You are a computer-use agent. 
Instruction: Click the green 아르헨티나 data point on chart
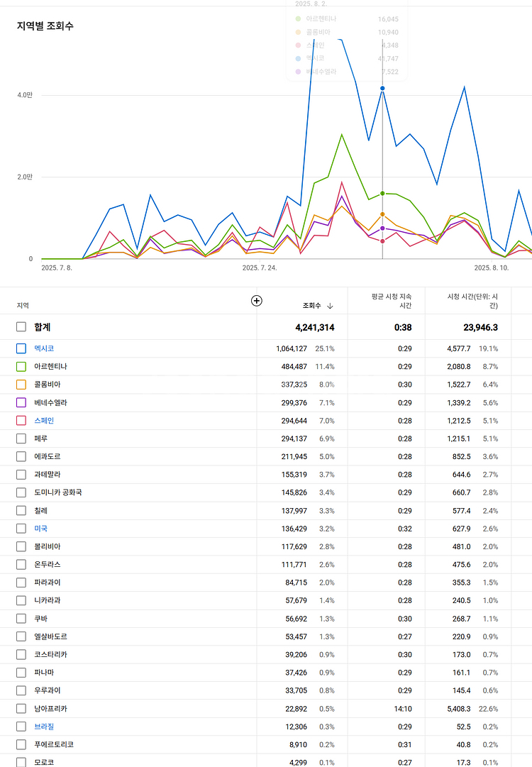382,193
